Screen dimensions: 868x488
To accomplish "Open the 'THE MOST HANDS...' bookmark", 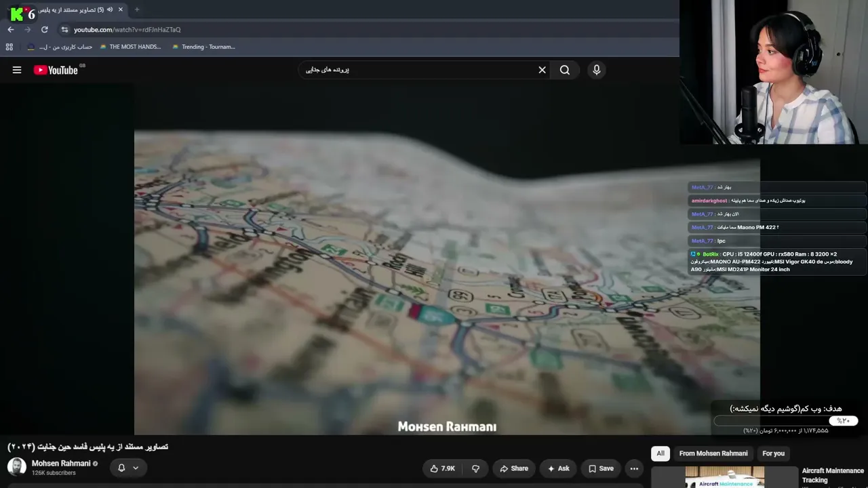I will [130, 47].
